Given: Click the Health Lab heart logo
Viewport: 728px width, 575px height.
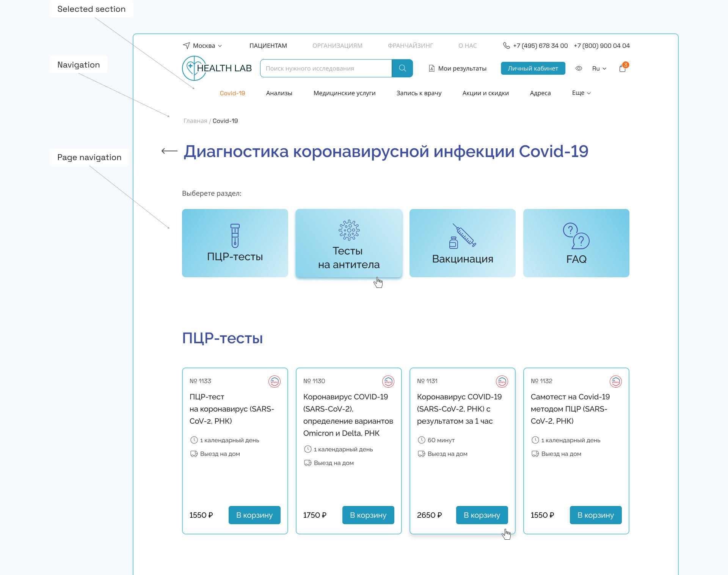Looking at the screenshot, I should pos(193,68).
